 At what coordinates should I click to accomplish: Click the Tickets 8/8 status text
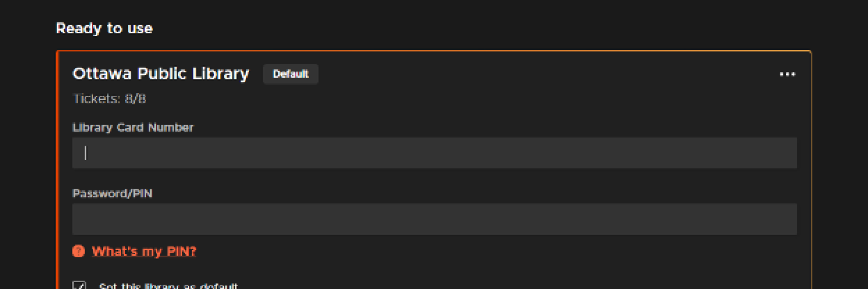tap(110, 99)
